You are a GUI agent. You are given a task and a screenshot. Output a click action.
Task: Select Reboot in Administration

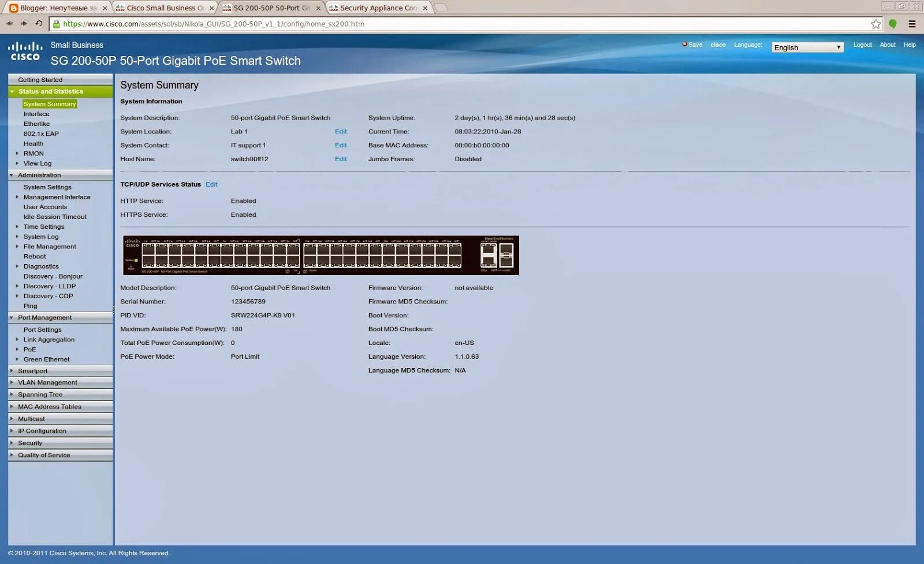click(35, 257)
